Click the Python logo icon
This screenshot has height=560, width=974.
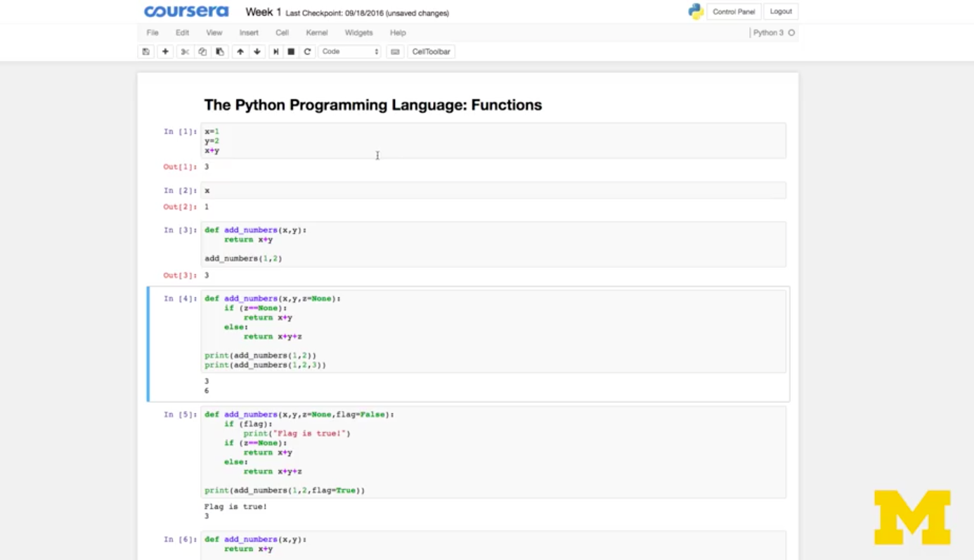coord(696,11)
